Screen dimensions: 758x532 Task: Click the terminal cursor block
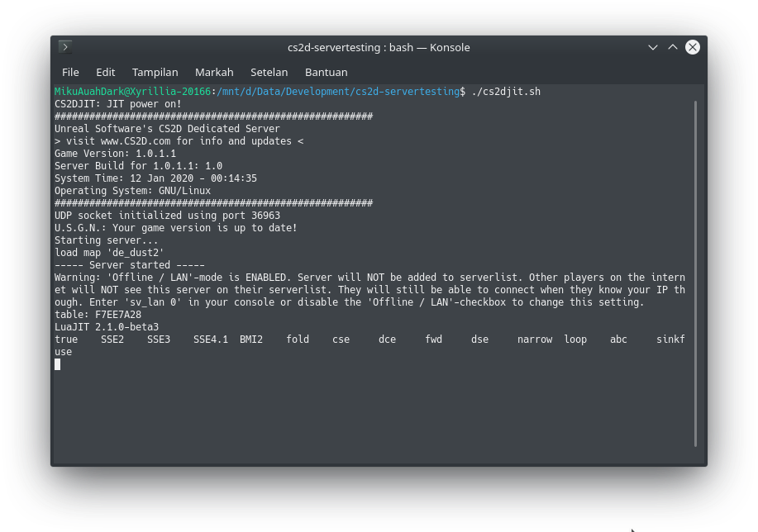[x=58, y=364]
